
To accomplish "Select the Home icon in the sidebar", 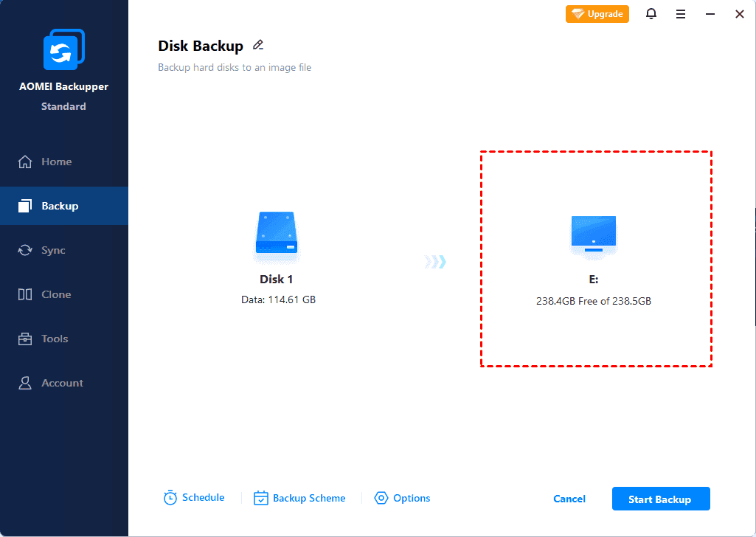I will (x=26, y=161).
